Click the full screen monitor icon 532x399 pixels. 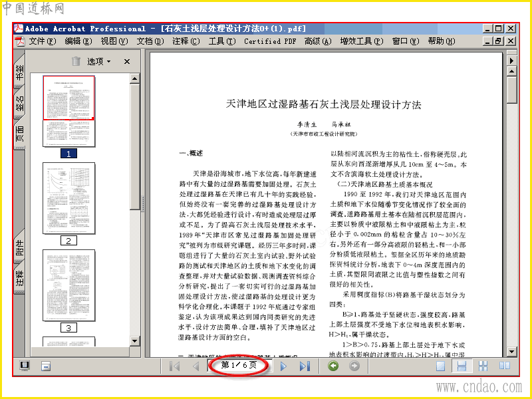25,366
